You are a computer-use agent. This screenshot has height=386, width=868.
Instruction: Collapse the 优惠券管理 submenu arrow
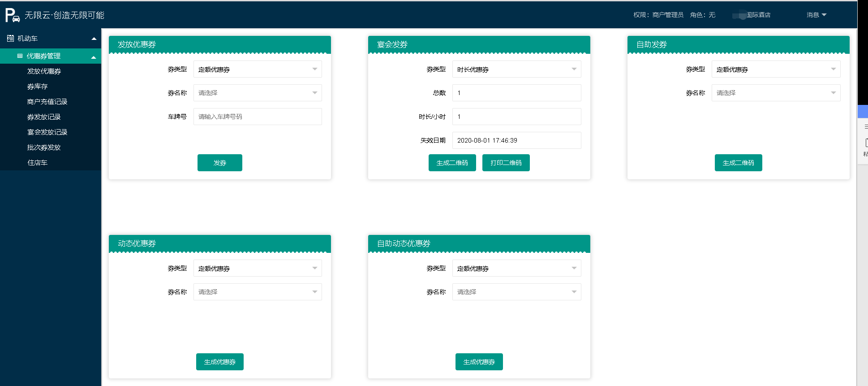pos(94,57)
